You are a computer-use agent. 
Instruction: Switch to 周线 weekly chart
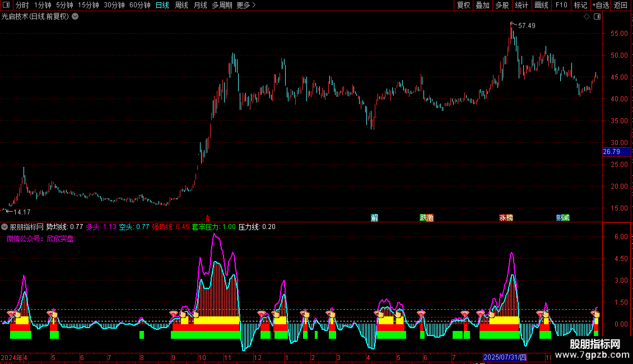(181, 5)
